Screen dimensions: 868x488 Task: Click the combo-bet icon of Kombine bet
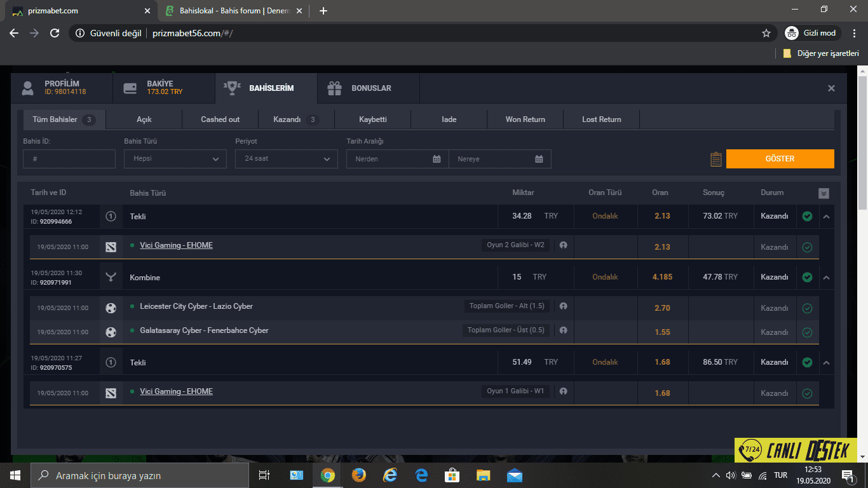[111, 277]
